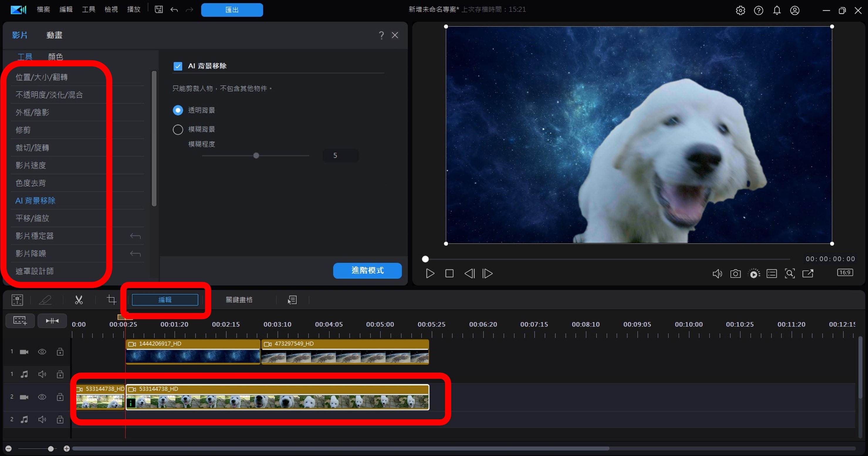This screenshot has height=456, width=868.
Task: Click the preview zoom/fit icon
Action: click(x=789, y=274)
